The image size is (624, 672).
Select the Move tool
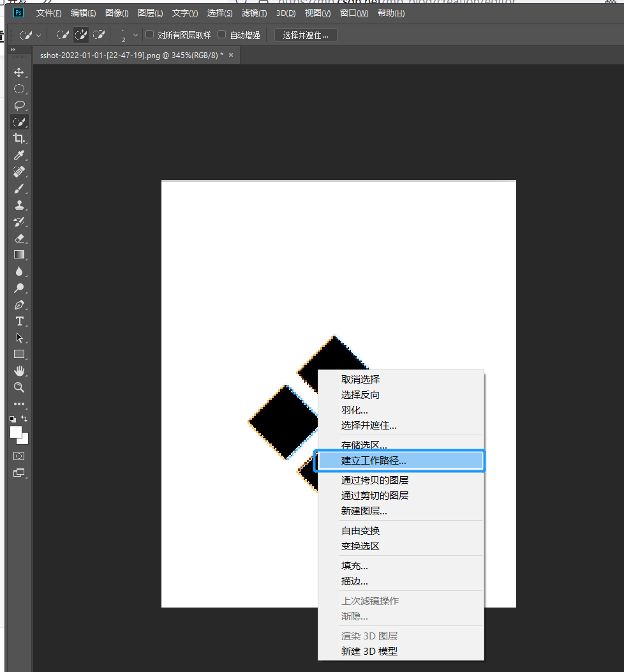[19, 72]
